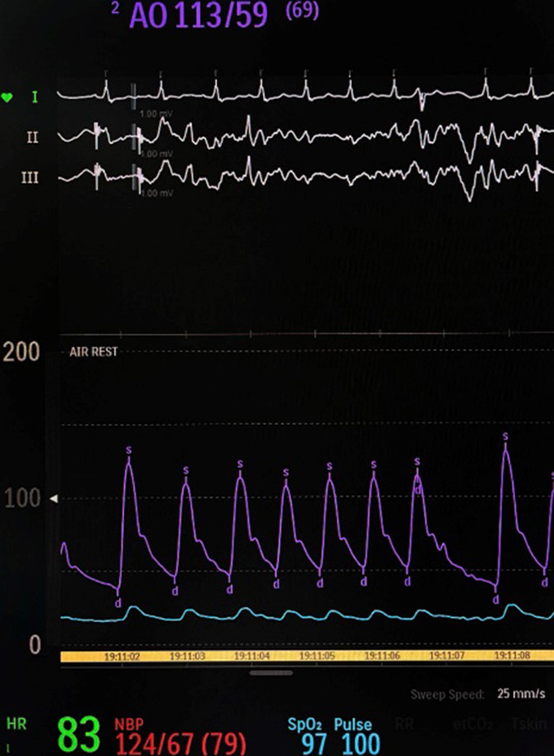Image resolution: width=554 pixels, height=756 pixels.
Task: Click the 1.00 mV calibration marker on lead I
Action: [152, 113]
